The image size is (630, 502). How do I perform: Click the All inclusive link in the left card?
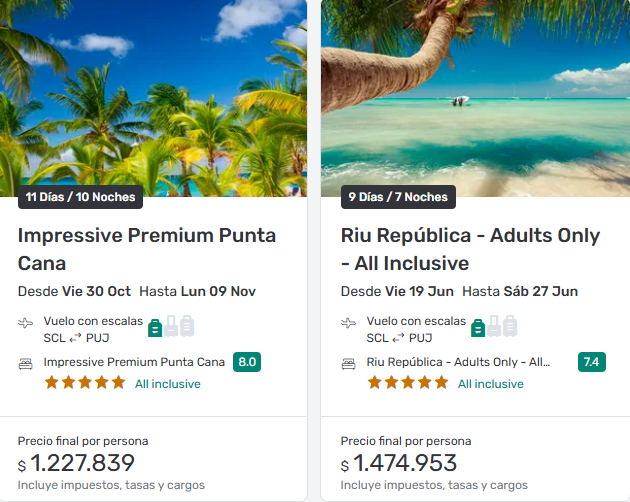(x=168, y=384)
